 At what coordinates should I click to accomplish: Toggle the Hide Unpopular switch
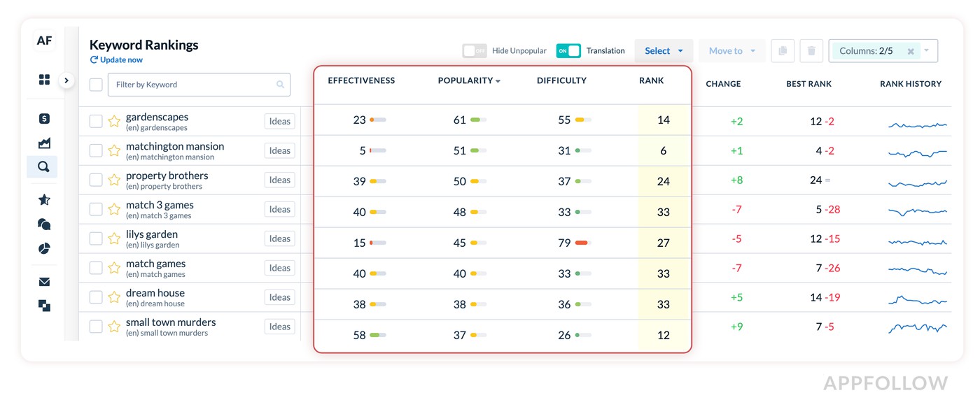474,51
